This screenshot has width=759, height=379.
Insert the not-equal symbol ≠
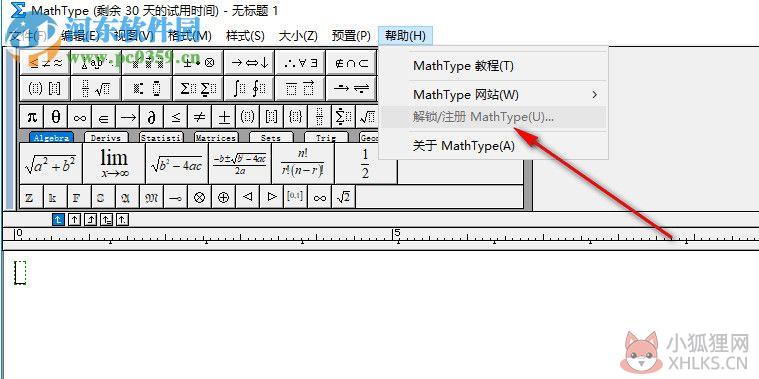coord(200,117)
